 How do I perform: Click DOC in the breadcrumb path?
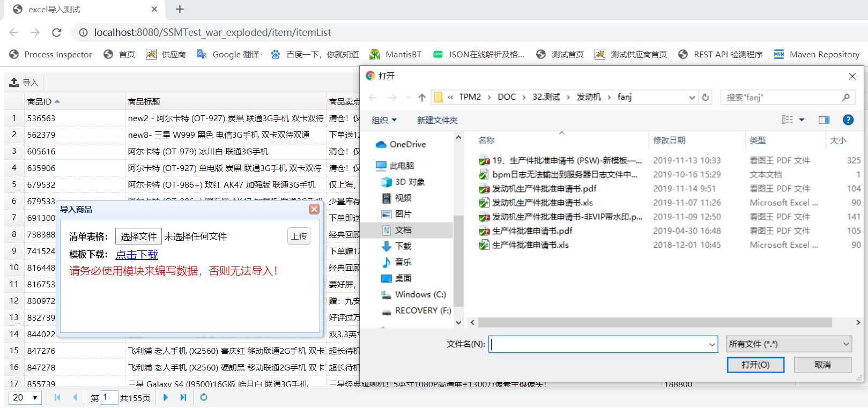(x=507, y=97)
